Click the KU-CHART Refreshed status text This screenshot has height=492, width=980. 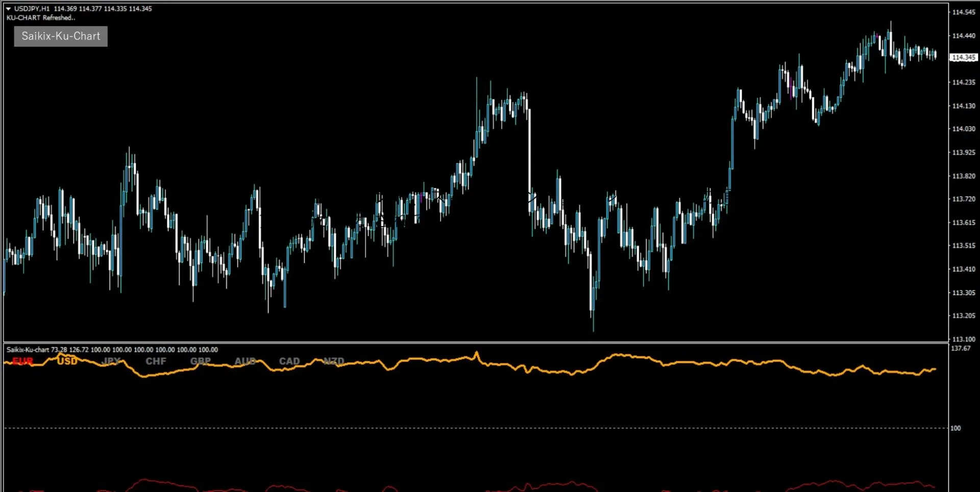tap(41, 18)
